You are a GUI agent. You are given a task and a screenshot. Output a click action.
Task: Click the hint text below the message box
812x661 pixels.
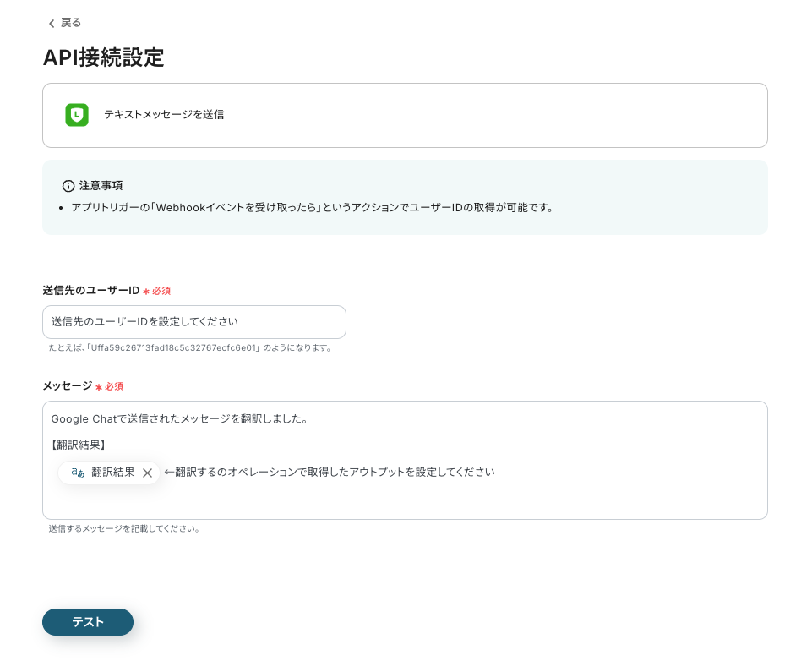[x=126, y=528]
